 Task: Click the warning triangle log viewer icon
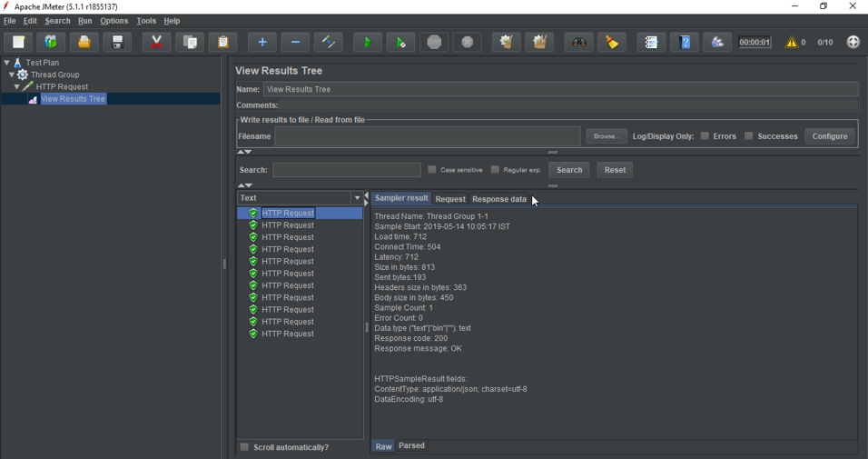pos(792,42)
